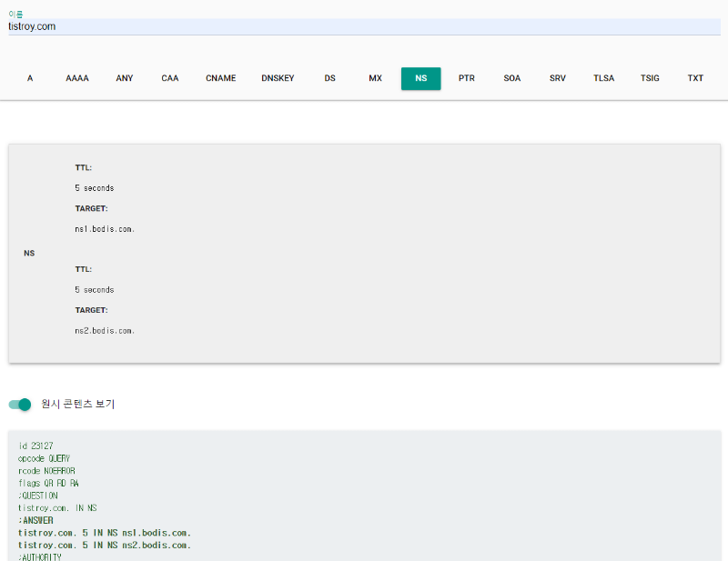The height and width of the screenshot is (561, 728).
Task: Toggle the raw content view switch
Action: point(20,405)
